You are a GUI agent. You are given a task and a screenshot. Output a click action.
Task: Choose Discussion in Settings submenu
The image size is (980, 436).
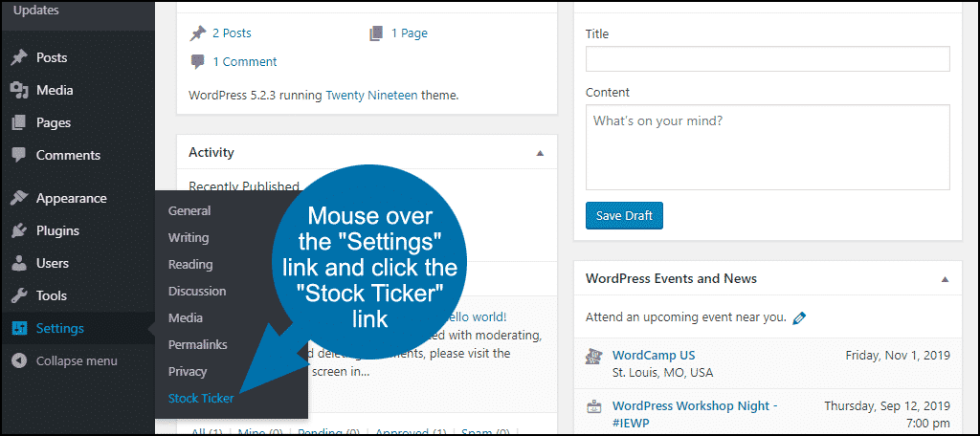point(197,291)
